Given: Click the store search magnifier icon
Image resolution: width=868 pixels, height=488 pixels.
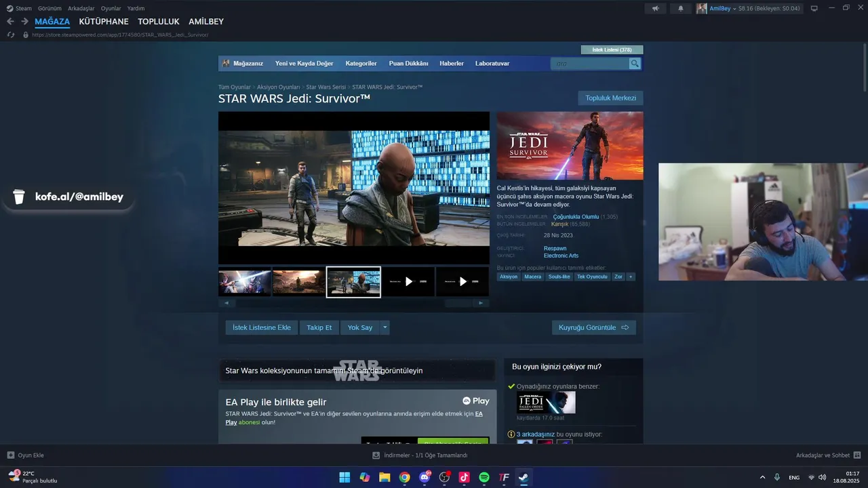Looking at the screenshot, I should pyautogui.click(x=635, y=64).
